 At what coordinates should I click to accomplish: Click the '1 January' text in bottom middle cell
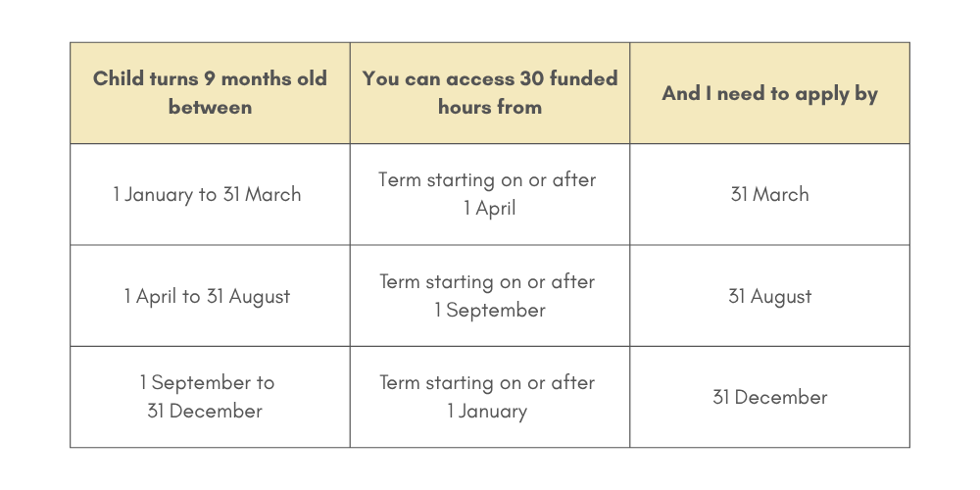(x=487, y=412)
